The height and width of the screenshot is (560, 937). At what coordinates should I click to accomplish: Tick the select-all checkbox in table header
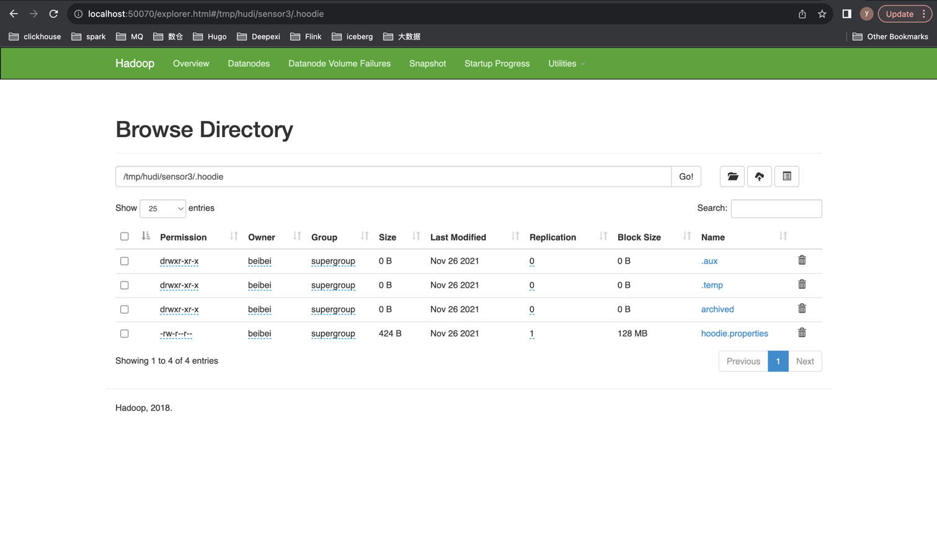(x=125, y=236)
